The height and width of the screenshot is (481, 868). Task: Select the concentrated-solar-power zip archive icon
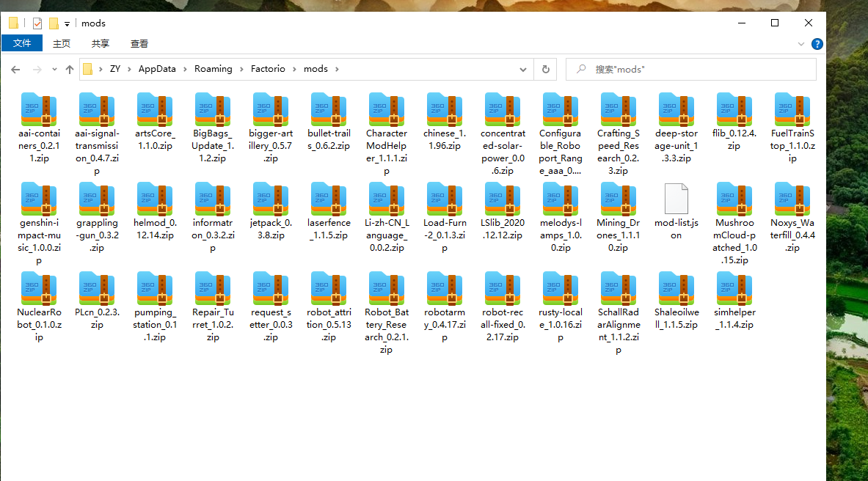point(503,109)
